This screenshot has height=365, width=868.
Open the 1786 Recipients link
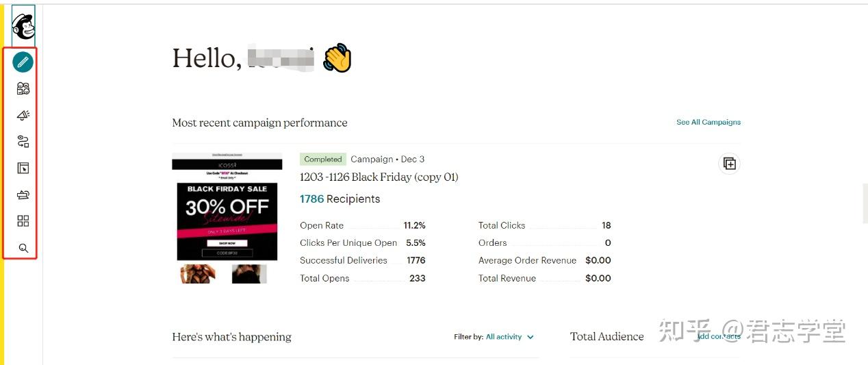coord(340,199)
